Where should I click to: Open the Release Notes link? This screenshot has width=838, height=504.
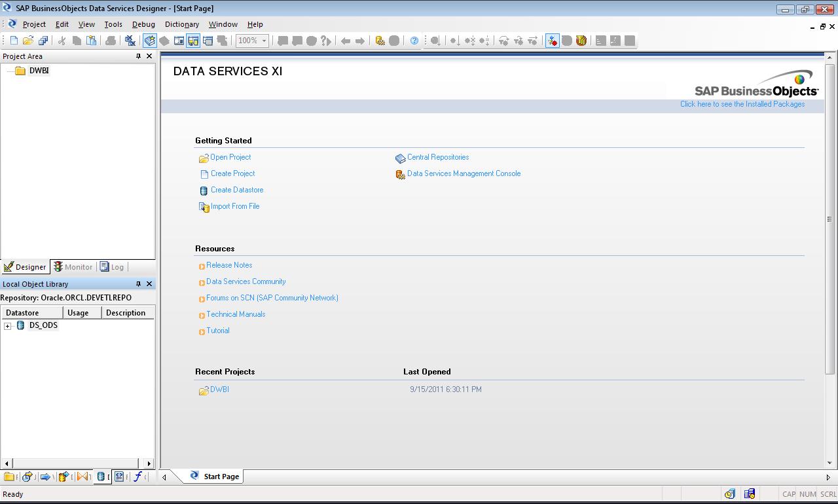(x=229, y=265)
